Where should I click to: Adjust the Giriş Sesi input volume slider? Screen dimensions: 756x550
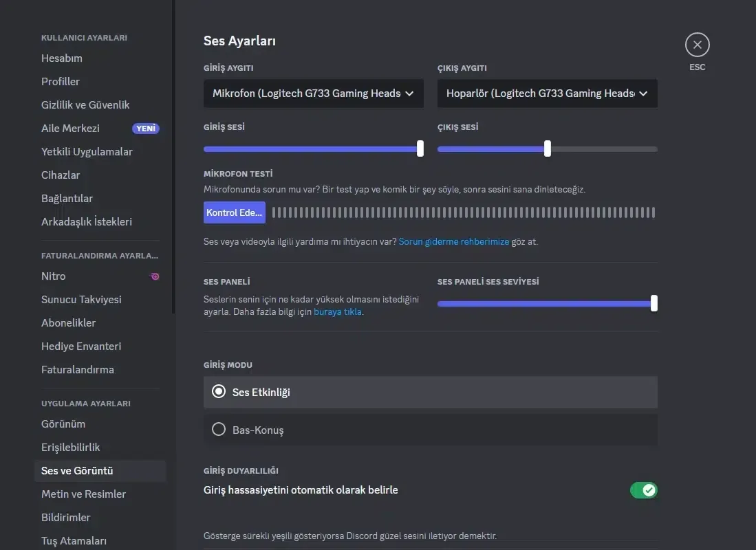coord(314,149)
